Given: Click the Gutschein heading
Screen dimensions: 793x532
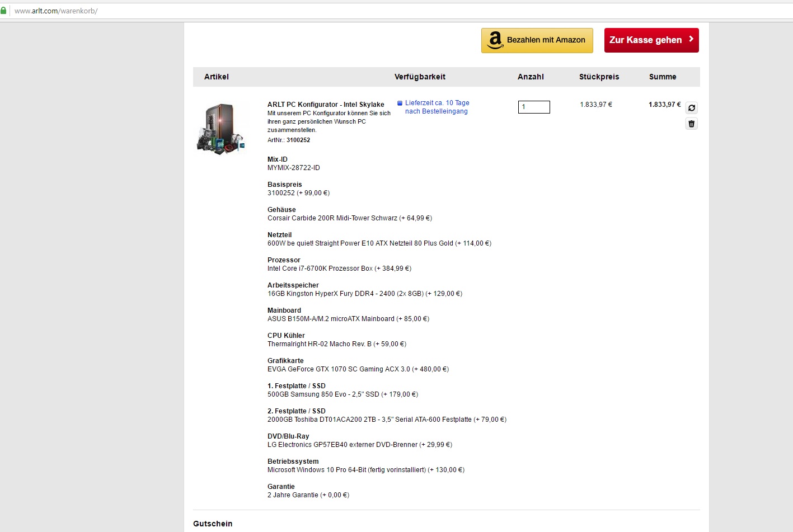Looking at the screenshot, I should coord(213,524).
